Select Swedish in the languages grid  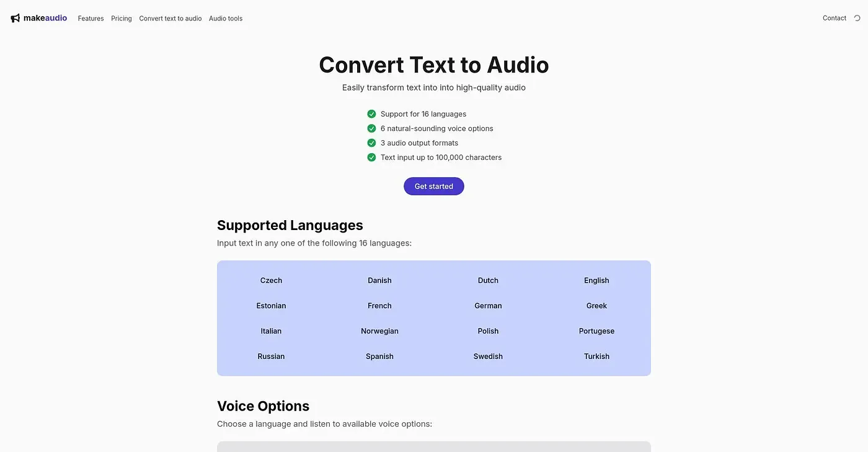[x=488, y=357]
